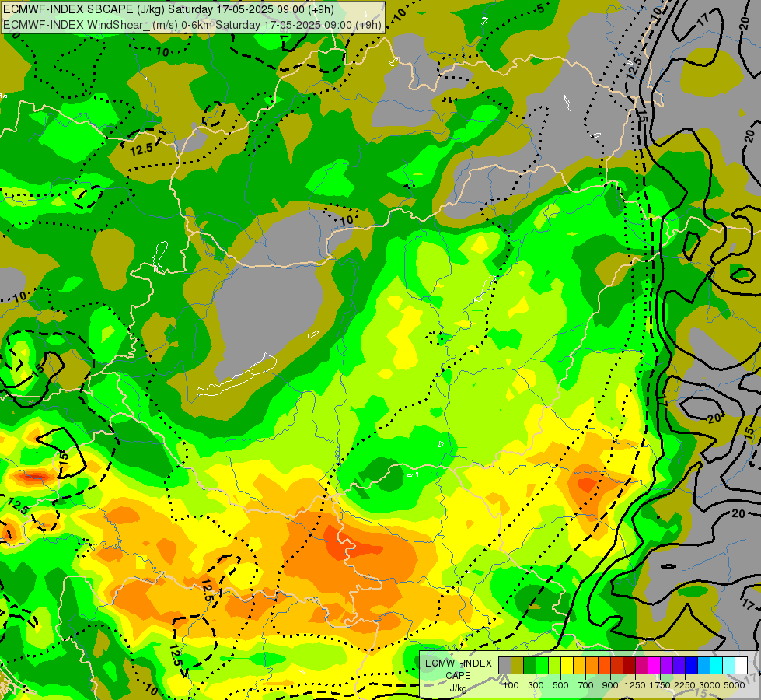
Task: Click the gray swatch in CAPE legend
Action: tap(504, 665)
